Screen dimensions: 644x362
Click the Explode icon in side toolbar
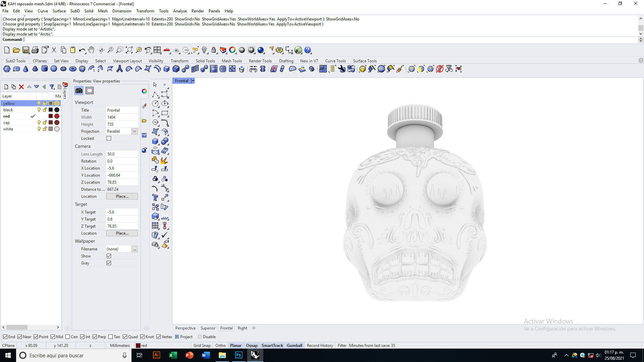164,160
